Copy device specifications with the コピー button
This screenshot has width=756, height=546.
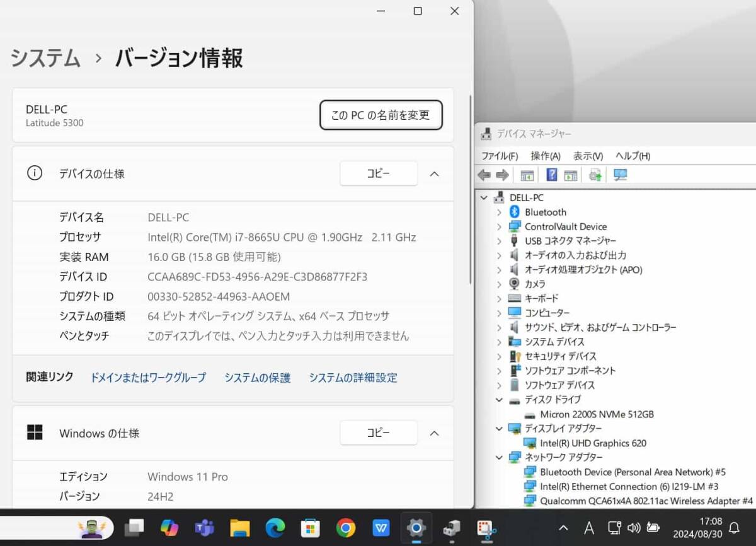click(379, 173)
